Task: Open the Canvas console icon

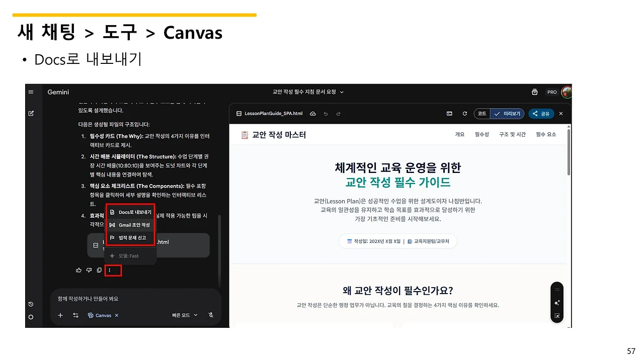Action: tap(449, 114)
